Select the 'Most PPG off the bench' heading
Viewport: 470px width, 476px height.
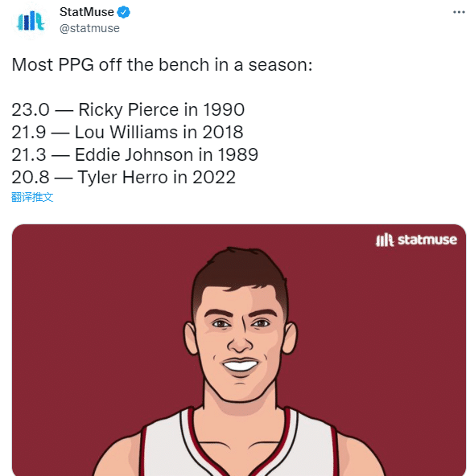162,64
